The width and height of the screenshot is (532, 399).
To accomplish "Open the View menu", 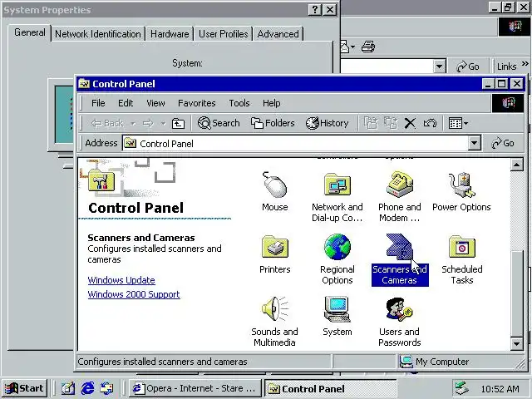I will click(155, 103).
